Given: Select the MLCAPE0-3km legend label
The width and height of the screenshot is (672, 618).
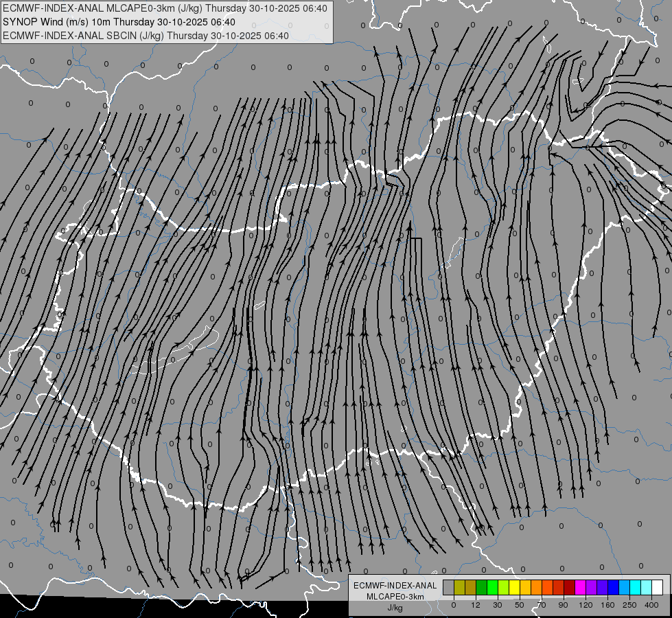Looking at the screenshot, I should (x=395, y=597).
